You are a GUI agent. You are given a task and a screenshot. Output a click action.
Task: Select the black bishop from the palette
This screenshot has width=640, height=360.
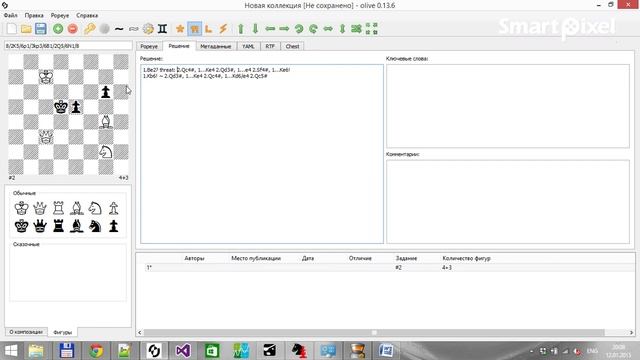[x=77, y=226]
